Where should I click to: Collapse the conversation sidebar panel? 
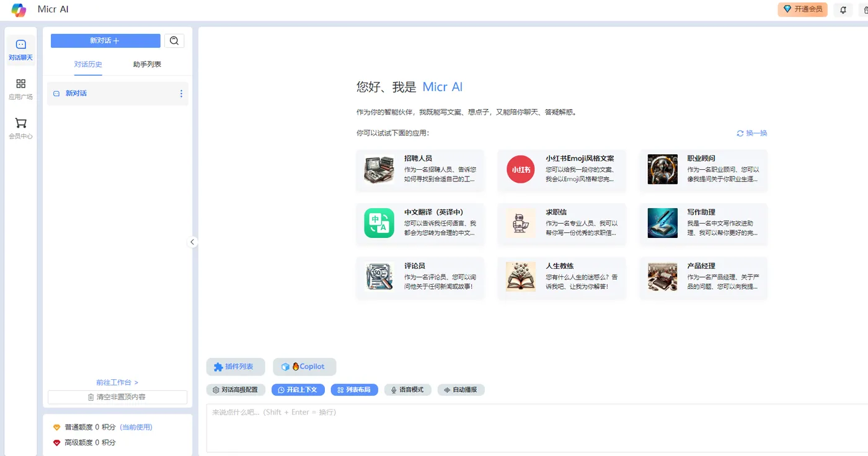pos(192,242)
